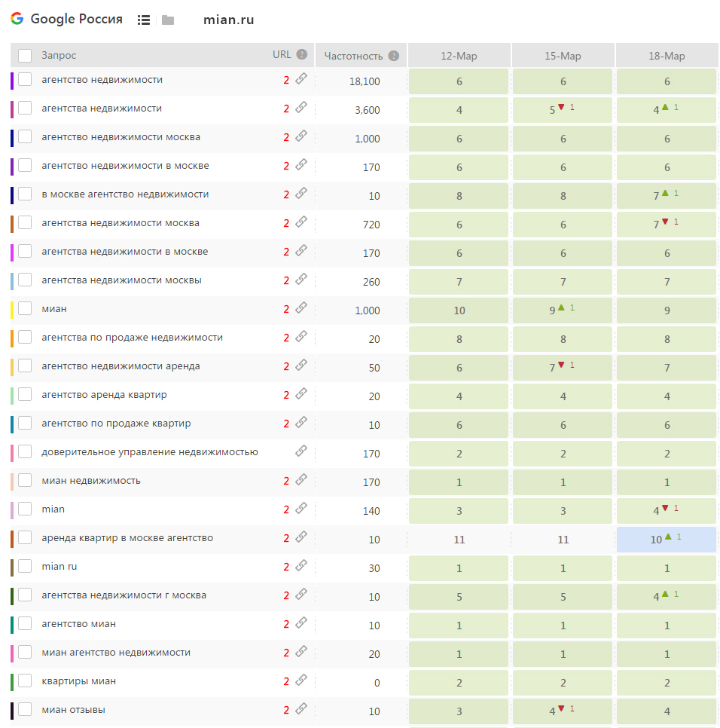Click query text миан агентство недвижимости
This screenshot has height=728, width=720.
pos(116,653)
